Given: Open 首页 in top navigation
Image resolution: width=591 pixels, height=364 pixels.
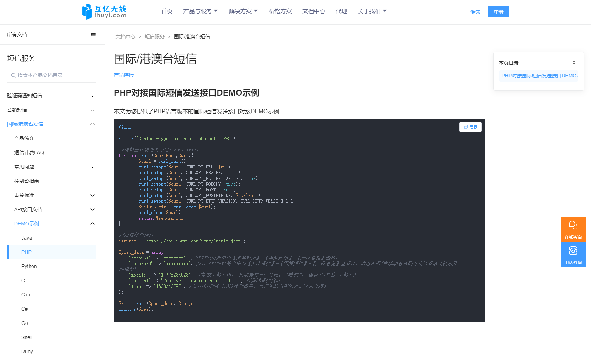Looking at the screenshot, I should (167, 11).
